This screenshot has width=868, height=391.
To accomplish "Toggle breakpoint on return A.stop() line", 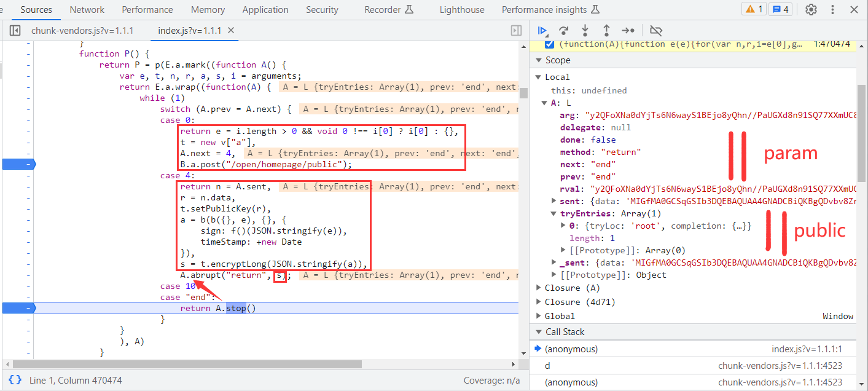I will [18, 308].
